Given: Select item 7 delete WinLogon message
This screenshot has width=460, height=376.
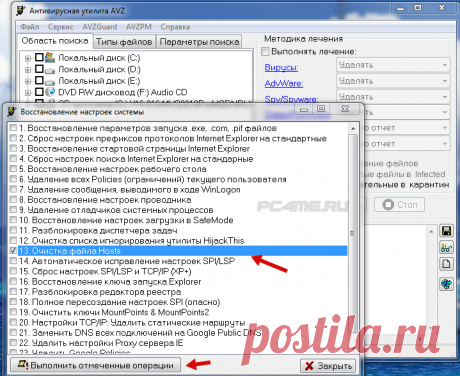Looking at the screenshot, I should 129,190.
